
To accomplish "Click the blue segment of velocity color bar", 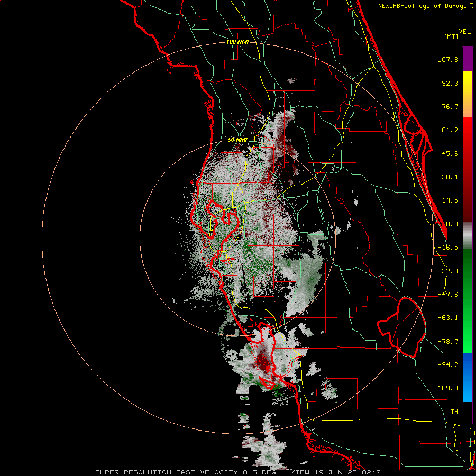I will pos(467,377).
